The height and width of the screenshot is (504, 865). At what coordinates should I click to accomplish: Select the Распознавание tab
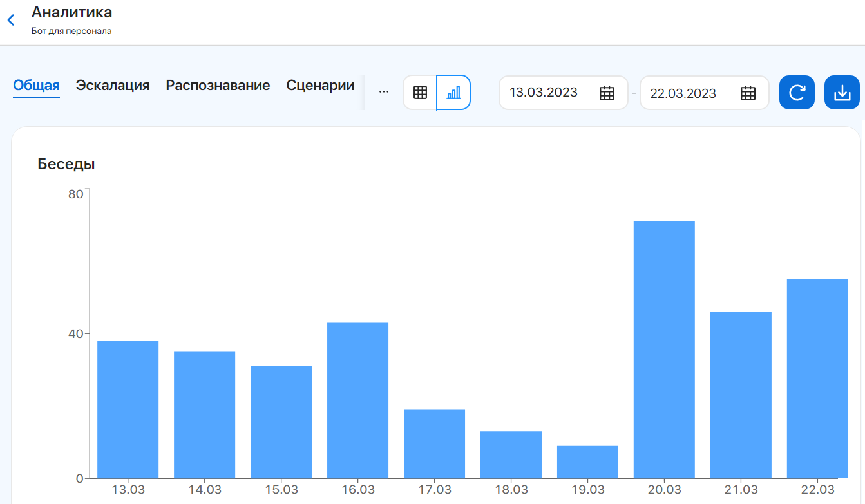tap(218, 85)
